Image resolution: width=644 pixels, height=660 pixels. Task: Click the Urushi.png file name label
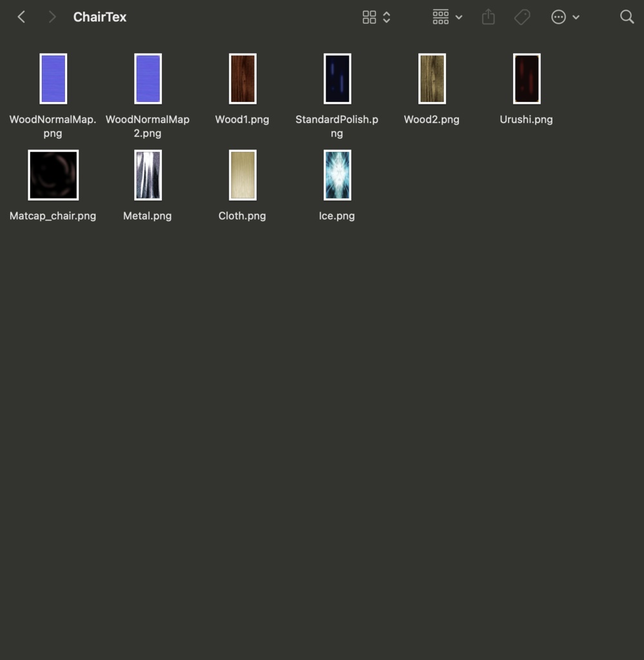tap(526, 119)
